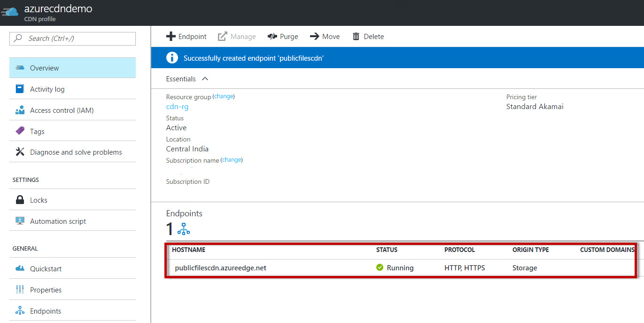Open Endpoints in the sidebar
644x323 pixels.
point(72,311)
